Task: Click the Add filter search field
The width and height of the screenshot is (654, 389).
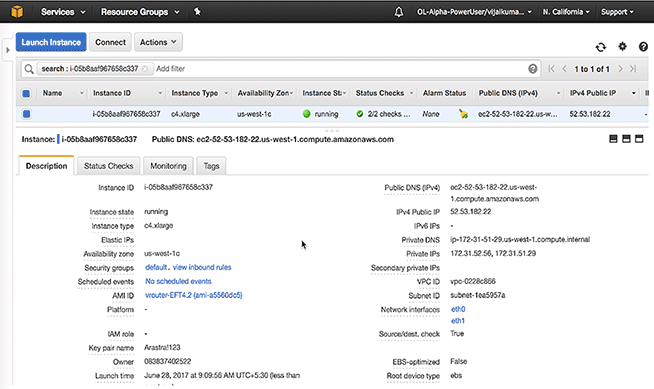Action: pos(338,69)
